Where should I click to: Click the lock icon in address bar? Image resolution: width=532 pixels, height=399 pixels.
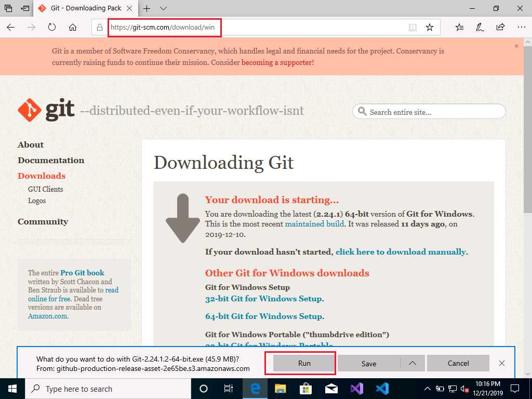(x=100, y=27)
